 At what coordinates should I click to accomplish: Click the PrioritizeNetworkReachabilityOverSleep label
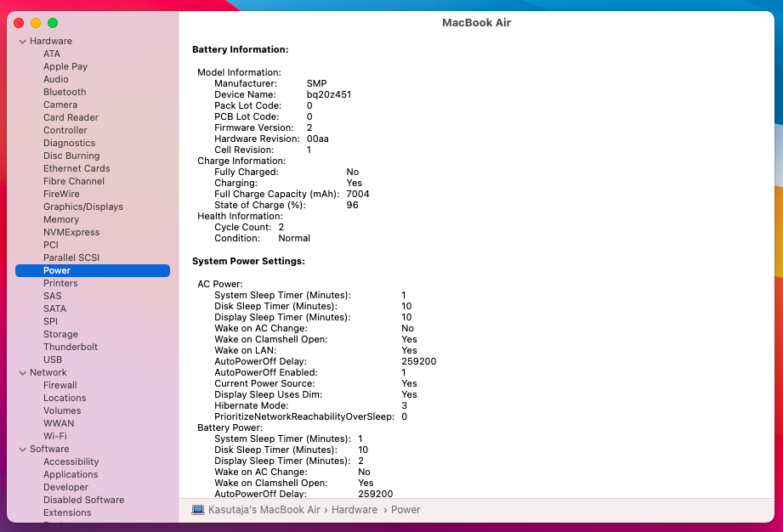pyautogui.click(x=304, y=416)
